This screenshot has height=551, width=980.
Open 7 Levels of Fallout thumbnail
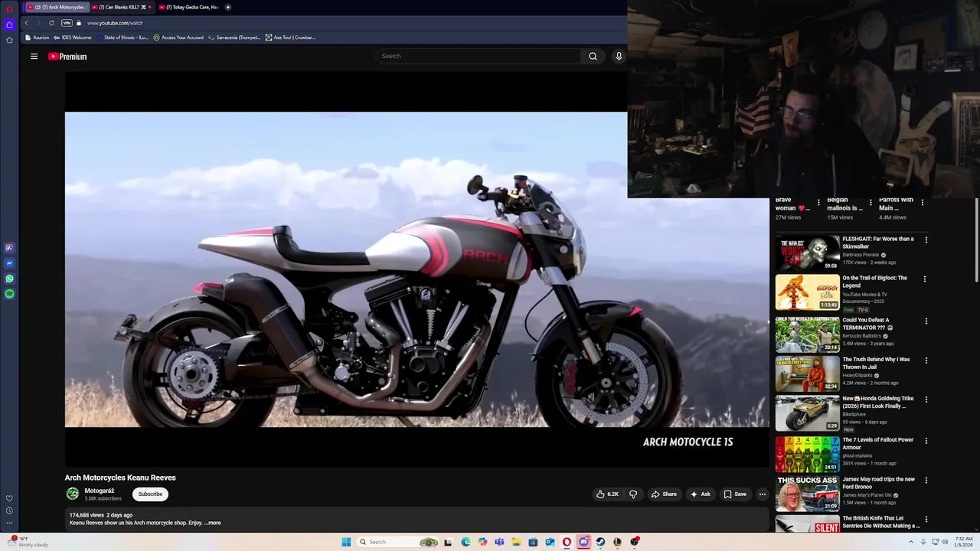coord(807,454)
